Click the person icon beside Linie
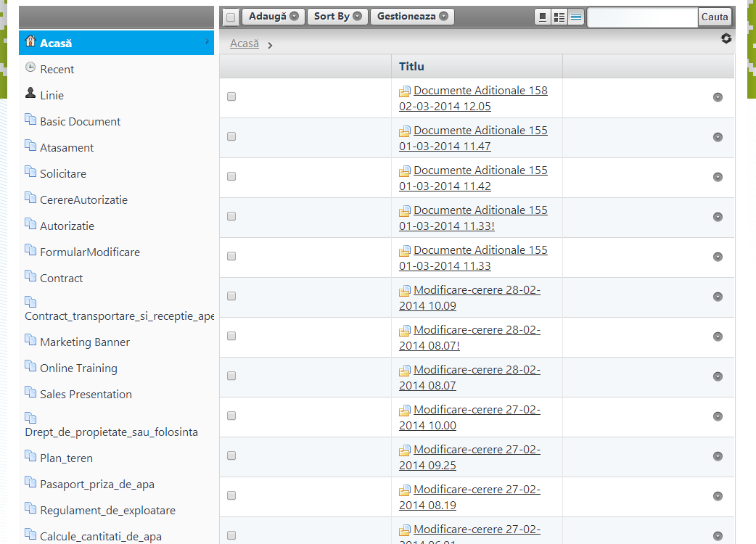 pyautogui.click(x=30, y=94)
